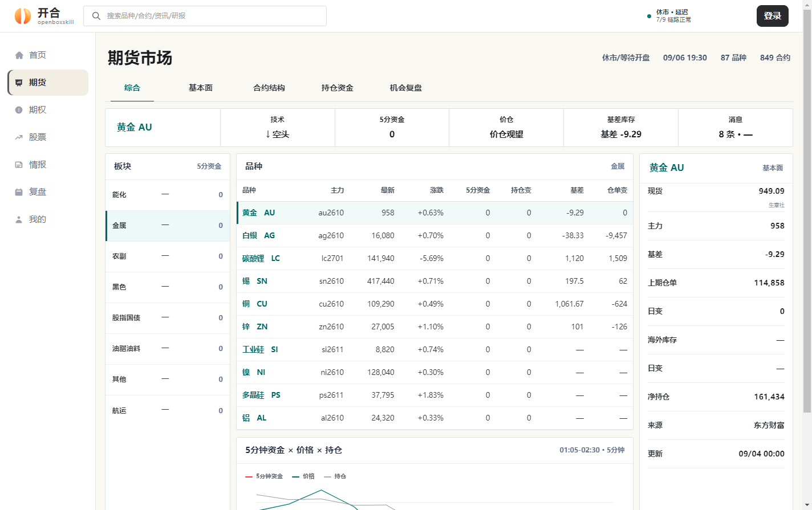The height and width of the screenshot is (510, 812).
Task: Select the 油脂油料 sector row
Action: (x=168, y=349)
